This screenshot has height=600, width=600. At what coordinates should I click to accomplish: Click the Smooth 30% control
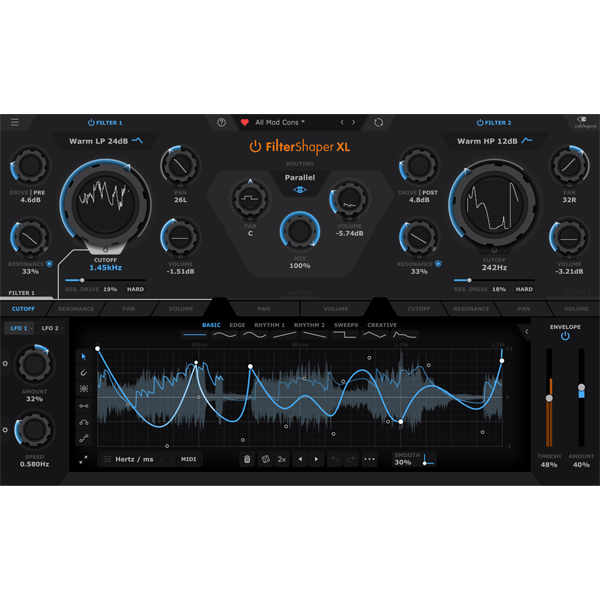click(414, 459)
